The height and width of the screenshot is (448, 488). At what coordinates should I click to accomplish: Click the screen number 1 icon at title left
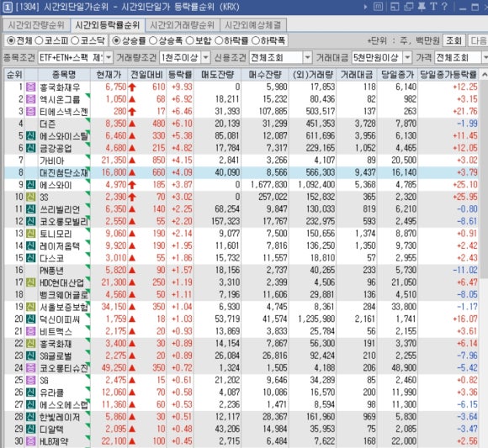pos(8,8)
